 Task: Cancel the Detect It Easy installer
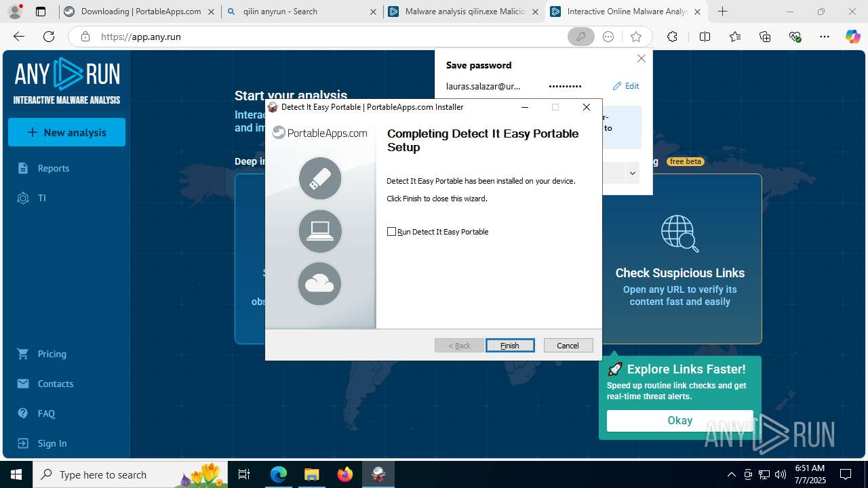coord(568,346)
